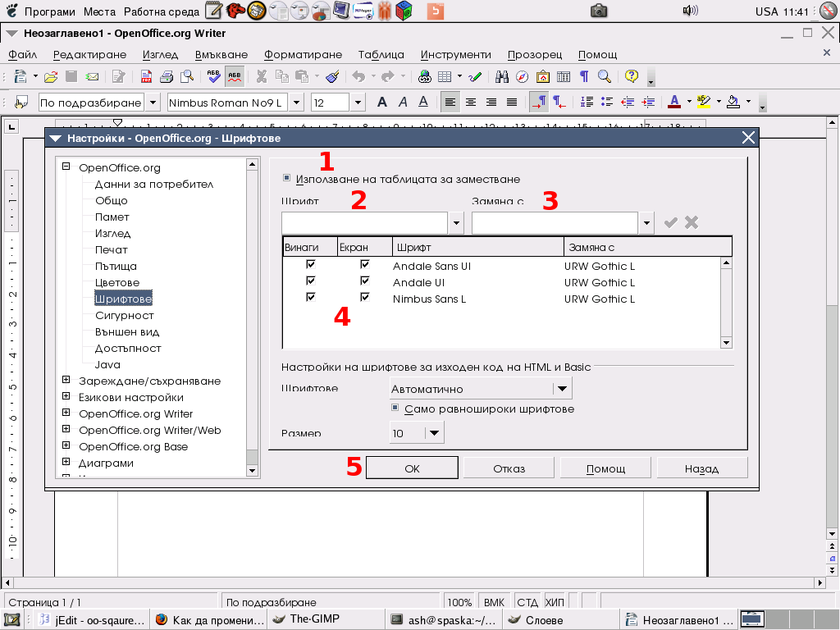Expand the OpenOffice.org Writer tree node
The height and width of the screenshot is (630, 840).
click(66, 413)
